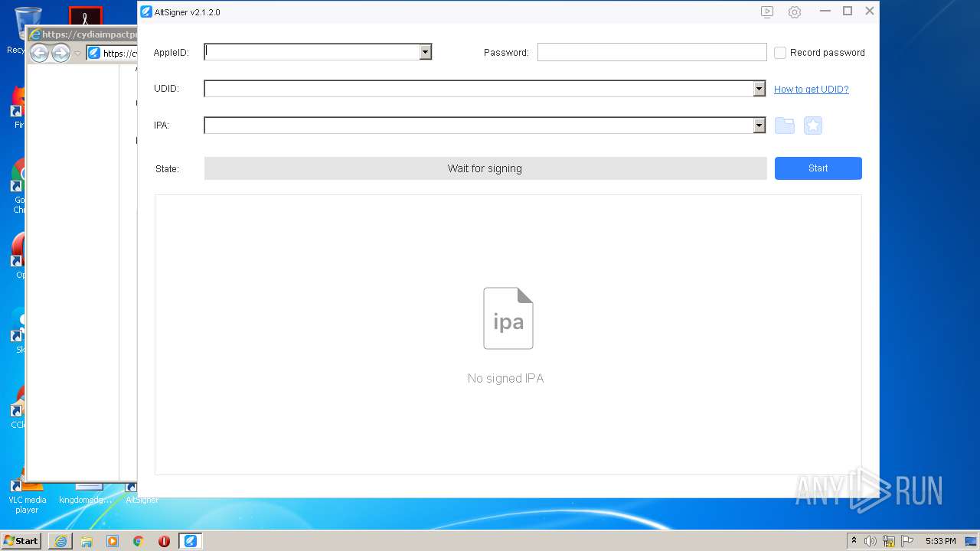Select the Opera desktop shortcut
This screenshot has width=980, height=551.
tap(17, 256)
